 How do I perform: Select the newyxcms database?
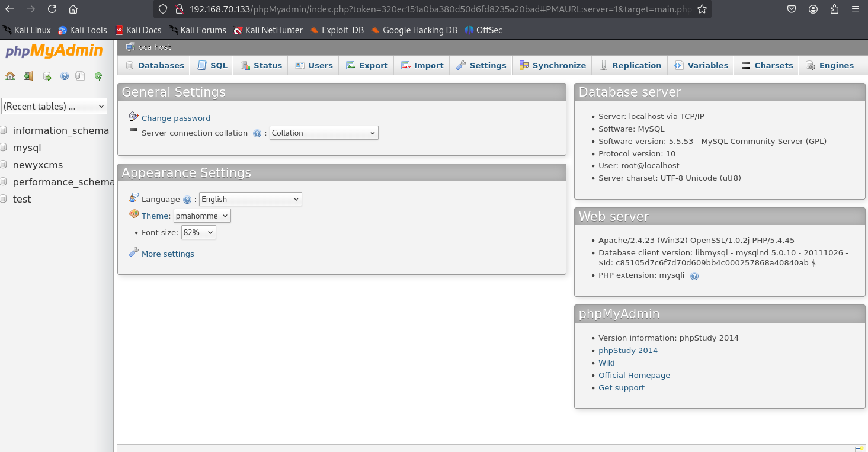[x=38, y=165]
